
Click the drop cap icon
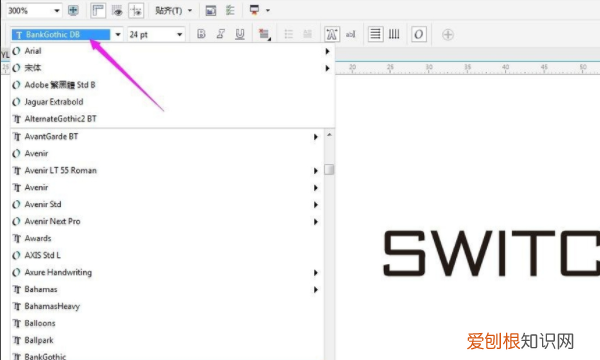(307, 34)
